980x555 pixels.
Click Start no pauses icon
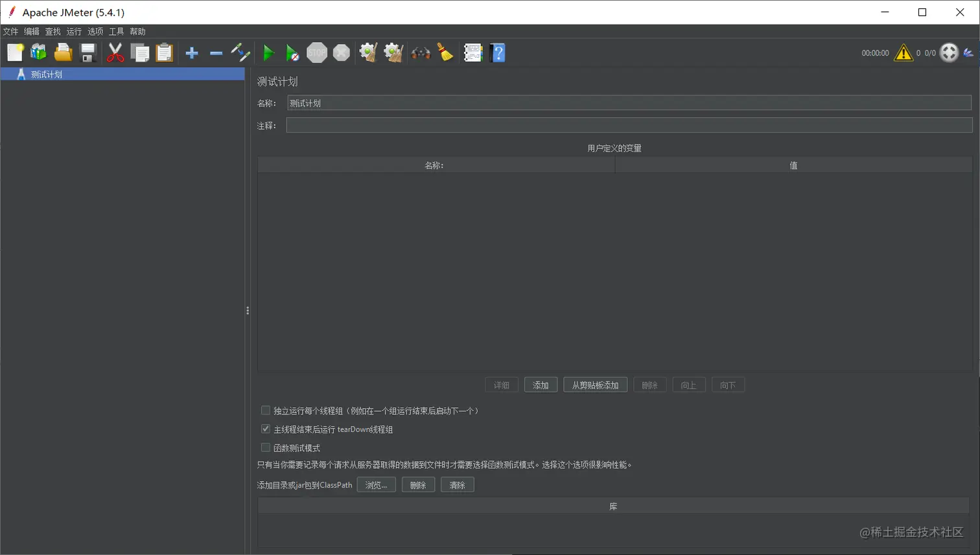pyautogui.click(x=292, y=52)
